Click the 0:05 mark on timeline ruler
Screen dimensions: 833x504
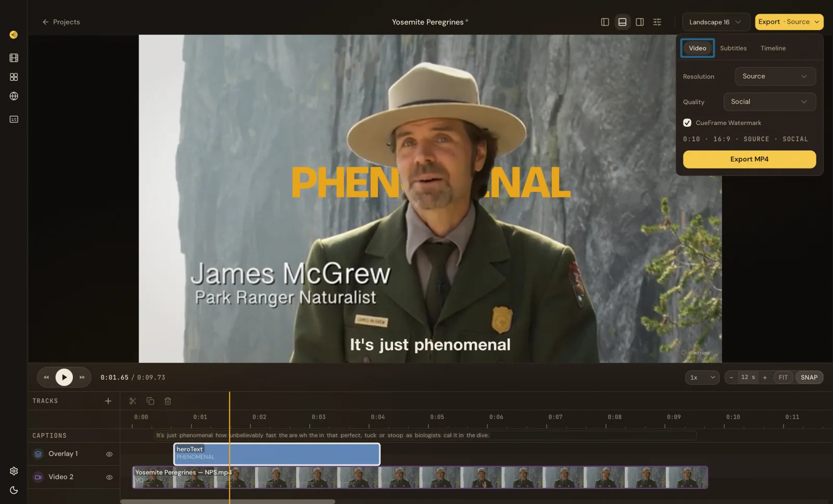coord(437,417)
